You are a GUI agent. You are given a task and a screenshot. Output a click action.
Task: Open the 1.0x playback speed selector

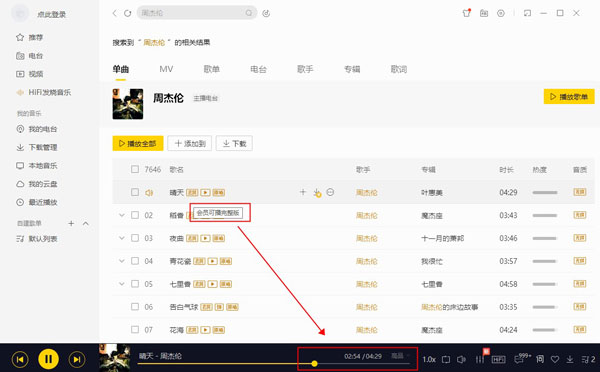tap(429, 359)
